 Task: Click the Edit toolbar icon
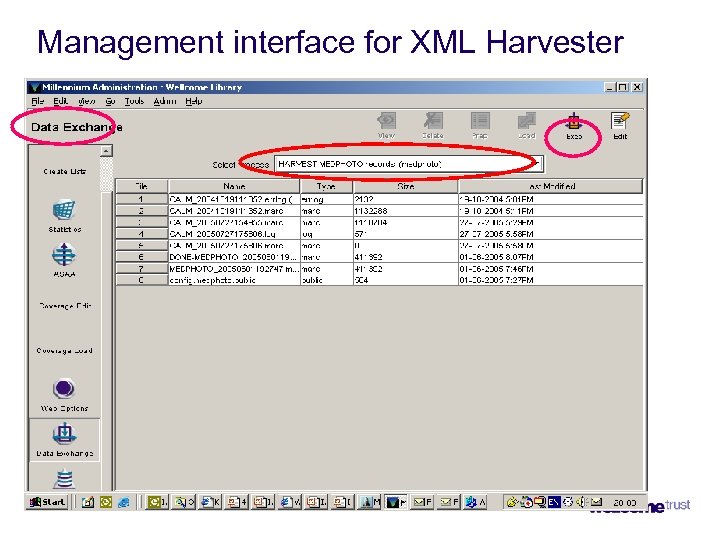(x=619, y=121)
